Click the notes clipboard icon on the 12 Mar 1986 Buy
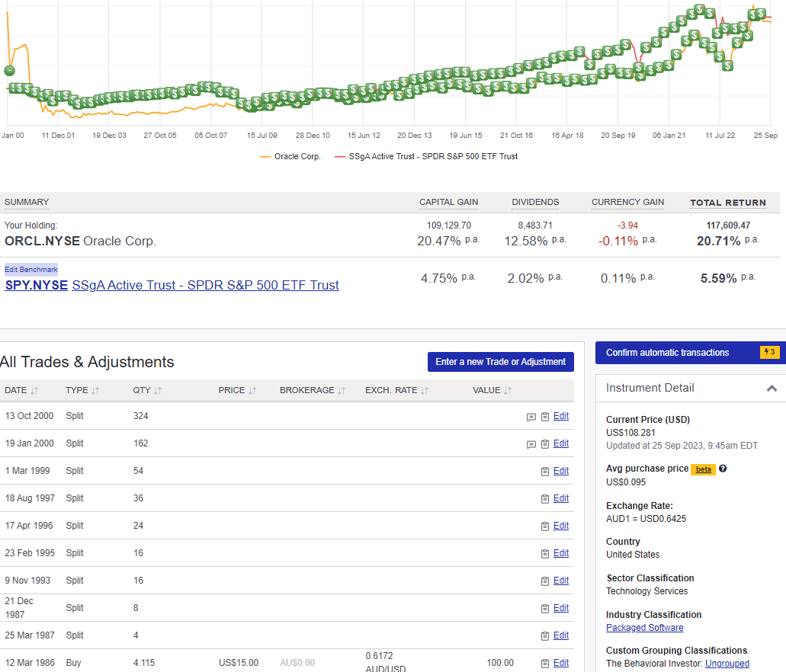Viewport: 786px width, 672px height. click(544, 663)
